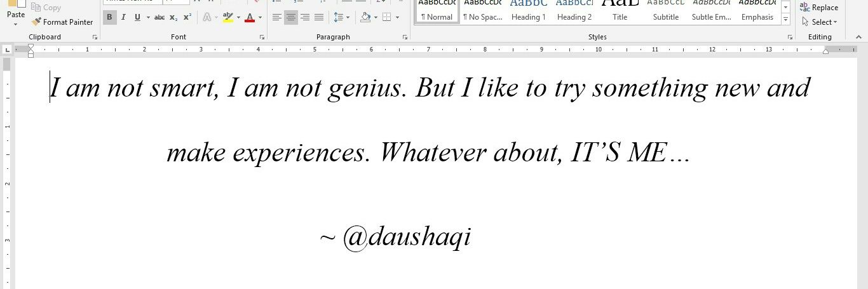Toggle Strikethrough formatting
The height and width of the screenshot is (289, 868).
pyautogui.click(x=159, y=17)
